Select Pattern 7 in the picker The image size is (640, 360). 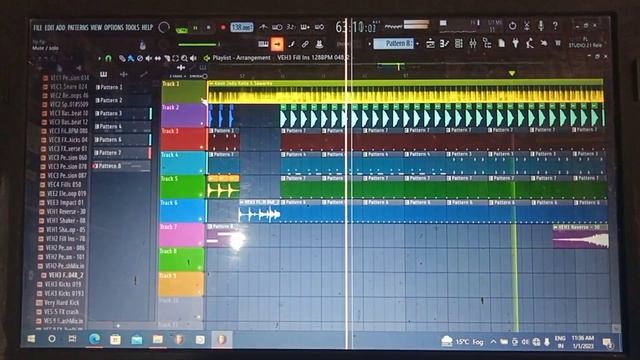click(x=121, y=153)
